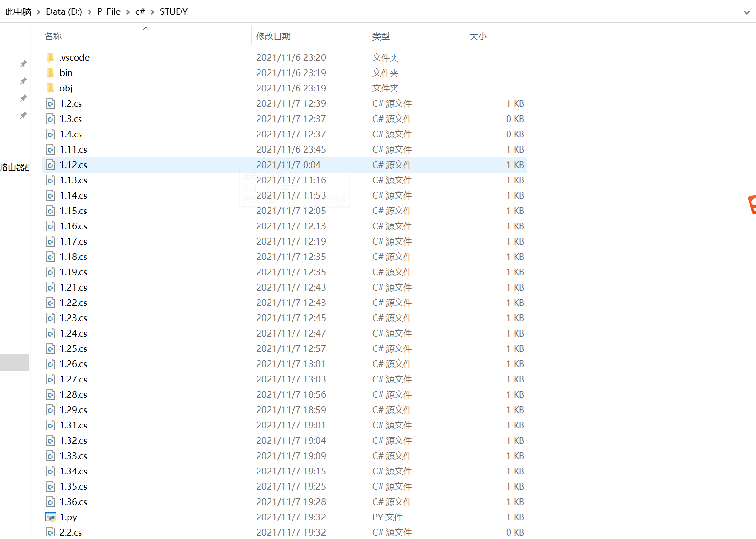Click STUDY in the breadcrumb path

(174, 11)
